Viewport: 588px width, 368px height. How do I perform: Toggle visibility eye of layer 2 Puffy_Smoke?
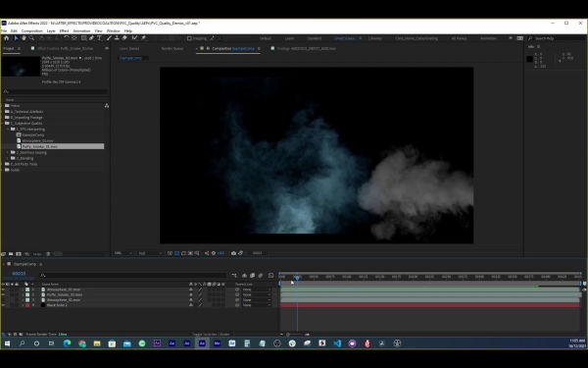[x=3, y=294]
